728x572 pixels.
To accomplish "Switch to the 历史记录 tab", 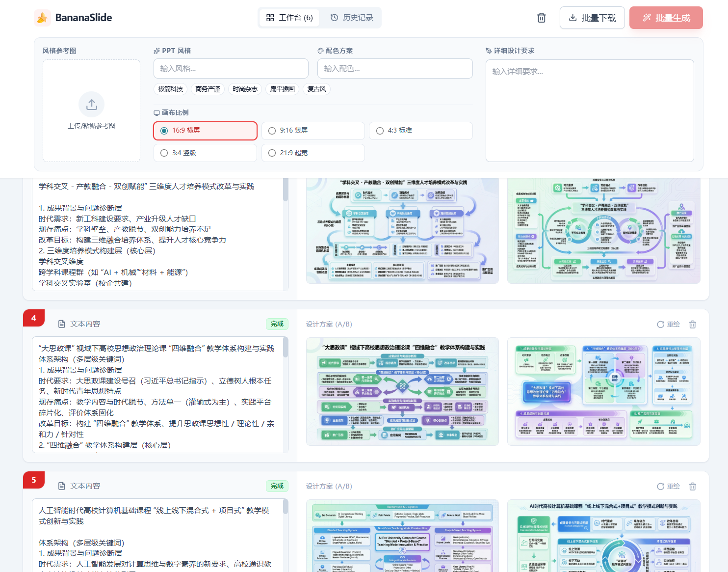I will [x=351, y=17].
